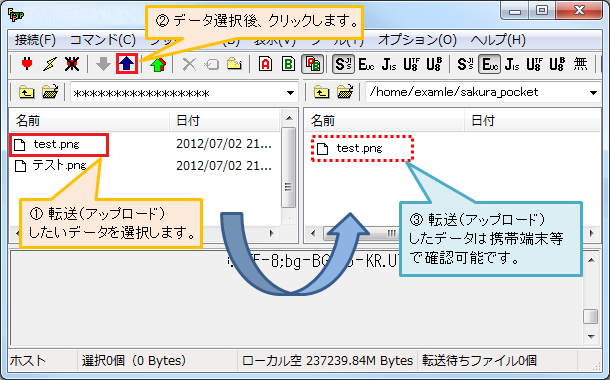Screen dimensions: 610x380
Task: Expand the local folder path dropdown
Action: (x=290, y=93)
